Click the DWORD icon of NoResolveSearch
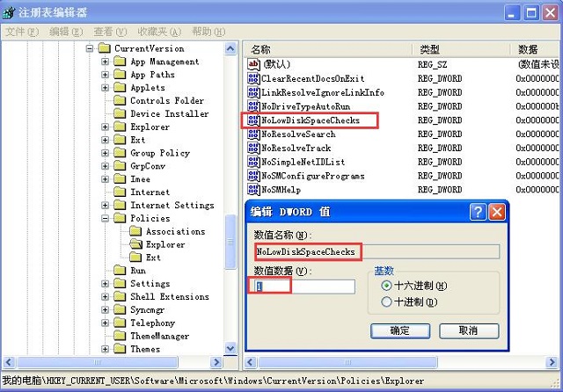The height and width of the screenshot is (392, 563). (253, 134)
